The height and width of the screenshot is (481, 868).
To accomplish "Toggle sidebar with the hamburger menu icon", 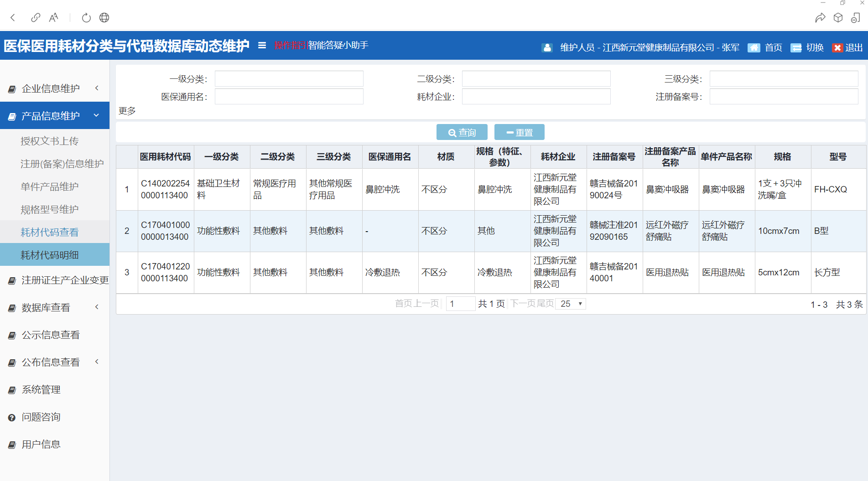I will [262, 45].
